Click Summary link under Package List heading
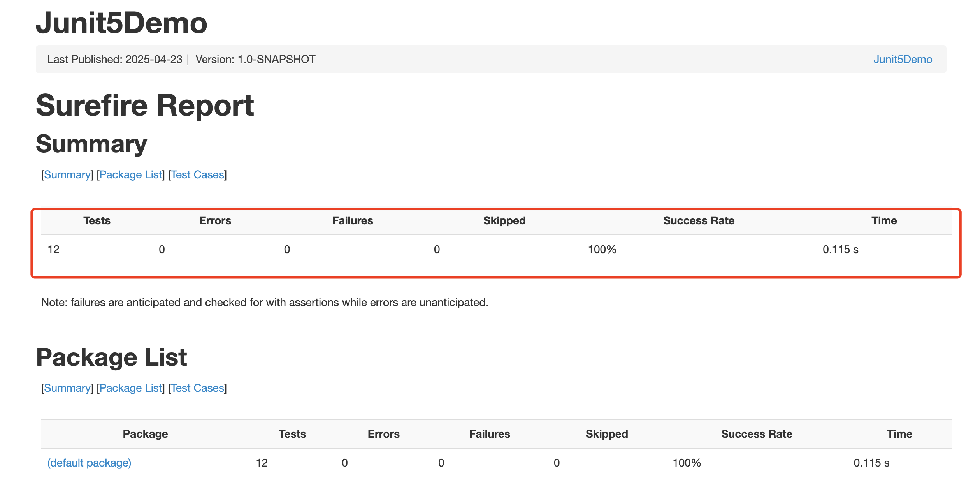The width and height of the screenshot is (980, 500). click(67, 388)
